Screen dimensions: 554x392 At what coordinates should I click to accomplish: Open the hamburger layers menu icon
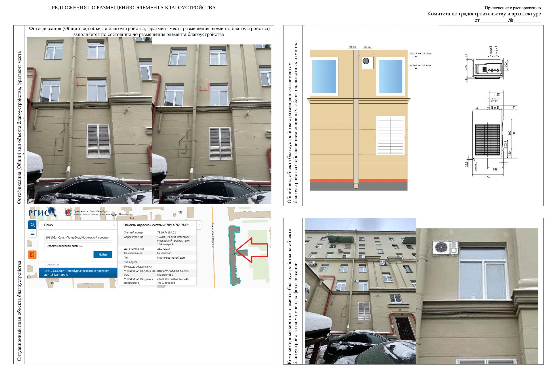coord(32,233)
